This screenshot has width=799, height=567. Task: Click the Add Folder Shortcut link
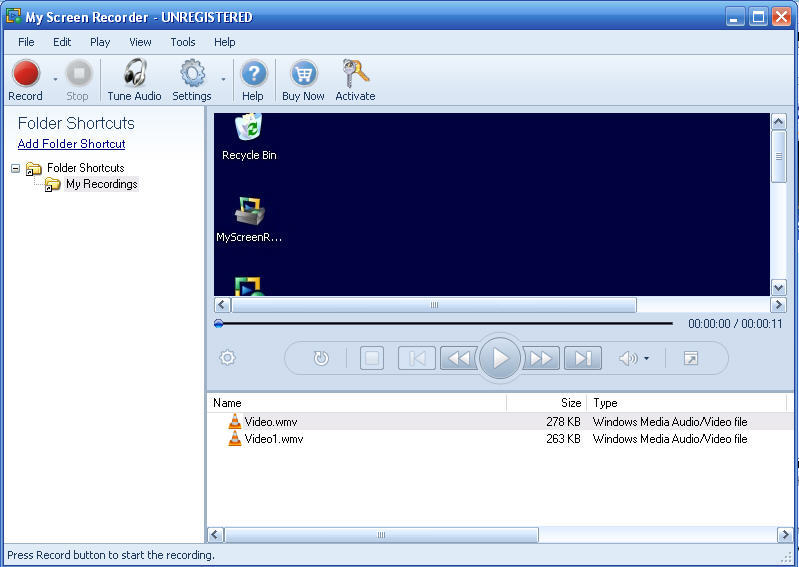pyautogui.click(x=71, y=144)
